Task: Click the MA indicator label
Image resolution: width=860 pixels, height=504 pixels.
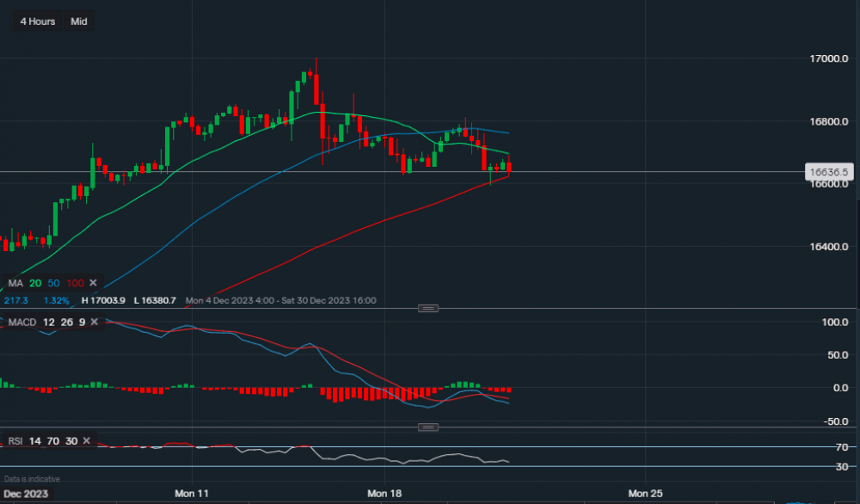Action: [x=15, y=282]
